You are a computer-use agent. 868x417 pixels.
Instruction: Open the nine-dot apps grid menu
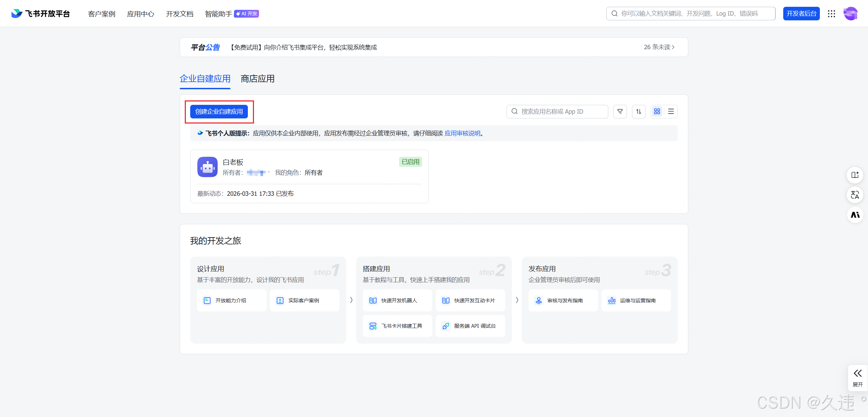coord(831,14)
